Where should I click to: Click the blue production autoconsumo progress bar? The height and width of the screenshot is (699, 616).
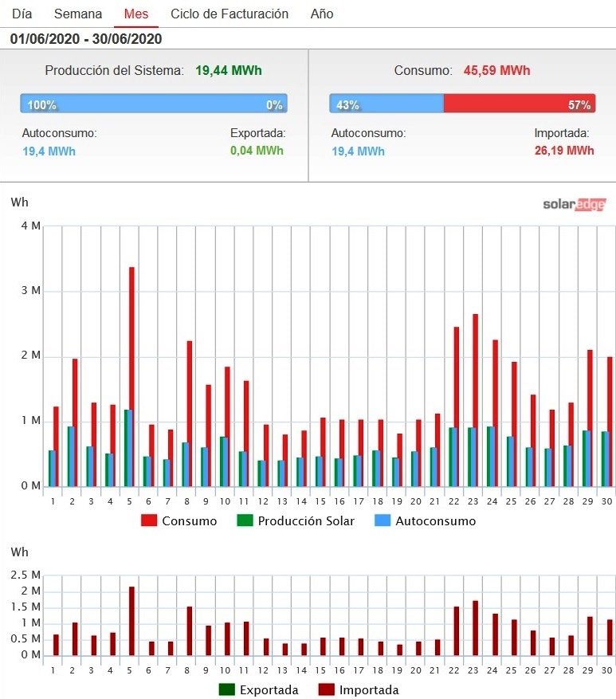tap(153, 104)
